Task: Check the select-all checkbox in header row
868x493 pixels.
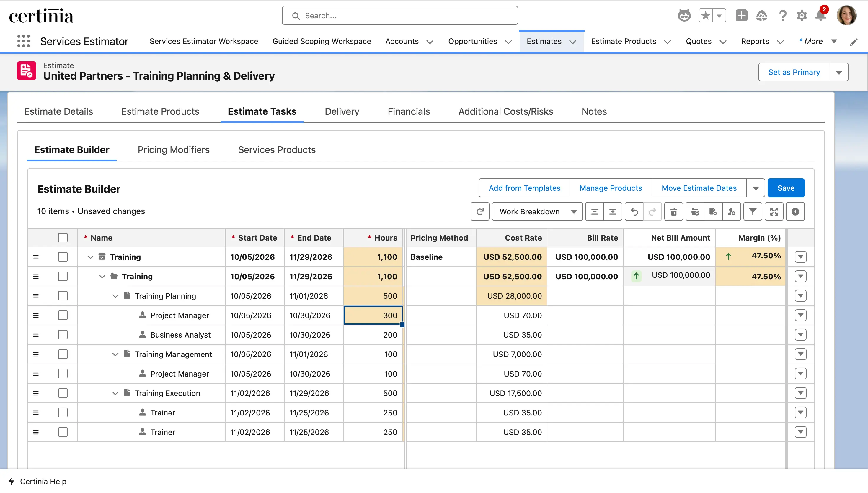Action: point(63,237)
